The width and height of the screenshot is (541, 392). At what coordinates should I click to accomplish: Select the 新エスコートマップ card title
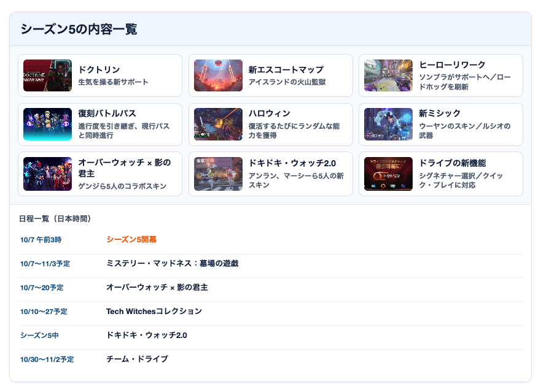pos(286,70)
